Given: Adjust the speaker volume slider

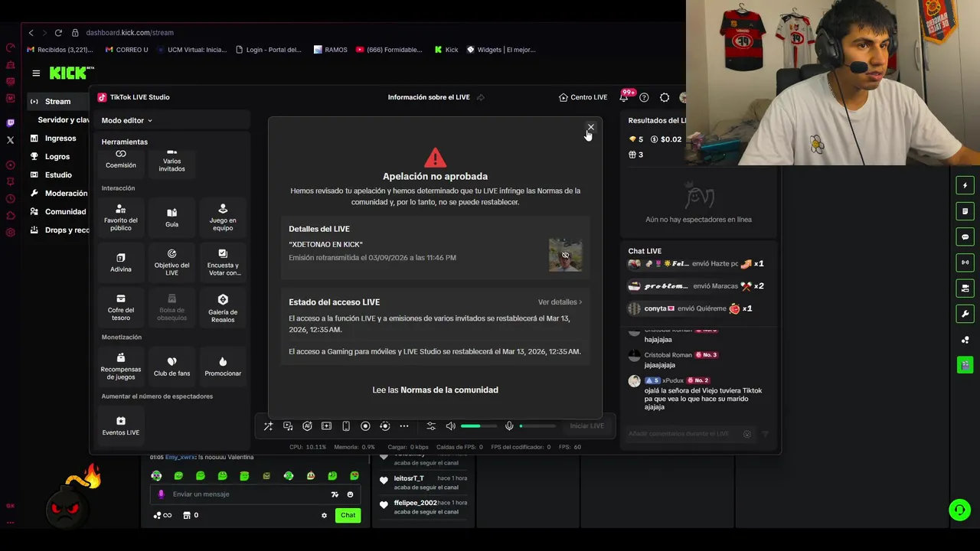Looking at the screenshot, I should (479, 426).
